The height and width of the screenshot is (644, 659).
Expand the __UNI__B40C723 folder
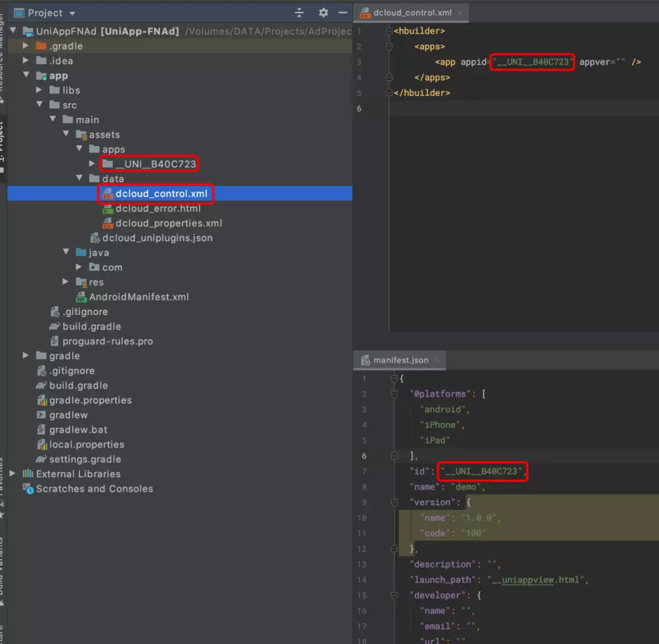pos(93,164)
